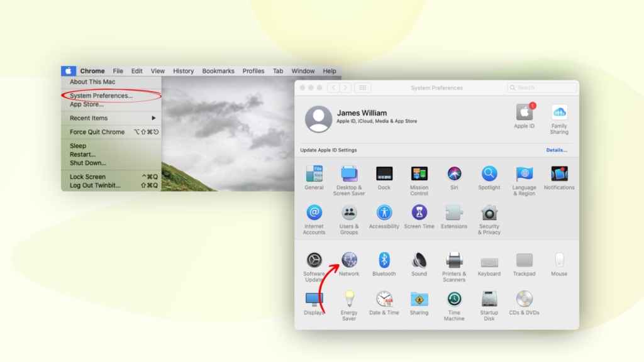Screen dimensions: 644x362
Task: Choose Force Quit Chrome
Action: [x=111, y=132]
